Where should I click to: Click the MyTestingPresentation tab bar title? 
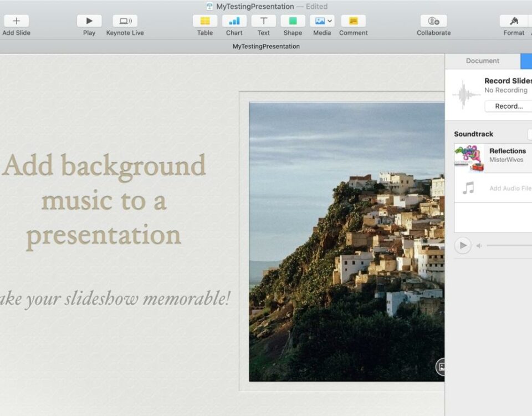click(x=266, y=46)
